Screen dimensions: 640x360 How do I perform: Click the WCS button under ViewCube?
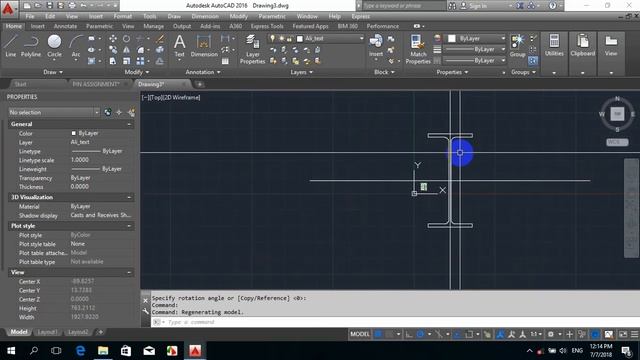pyautogui.click(x=617, y=142)
